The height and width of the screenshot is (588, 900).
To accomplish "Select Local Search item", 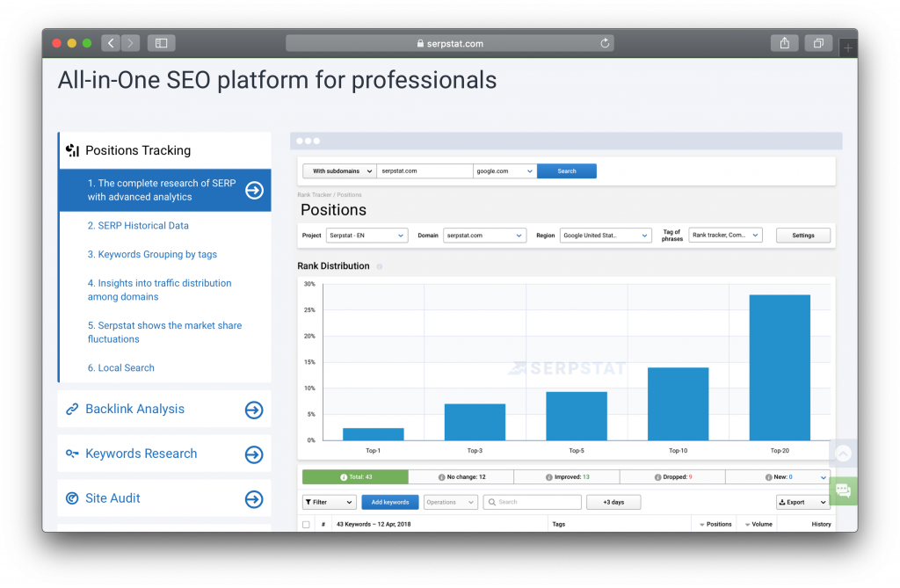I will point(121,368).
